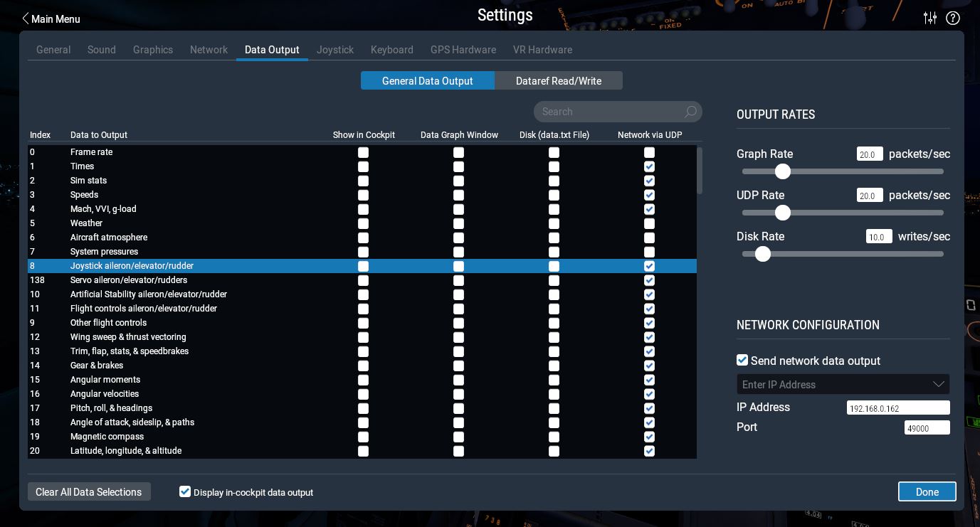
Task: Edit the UDP Rate value field
Action: pyautogui.click(x=870, y=196)
